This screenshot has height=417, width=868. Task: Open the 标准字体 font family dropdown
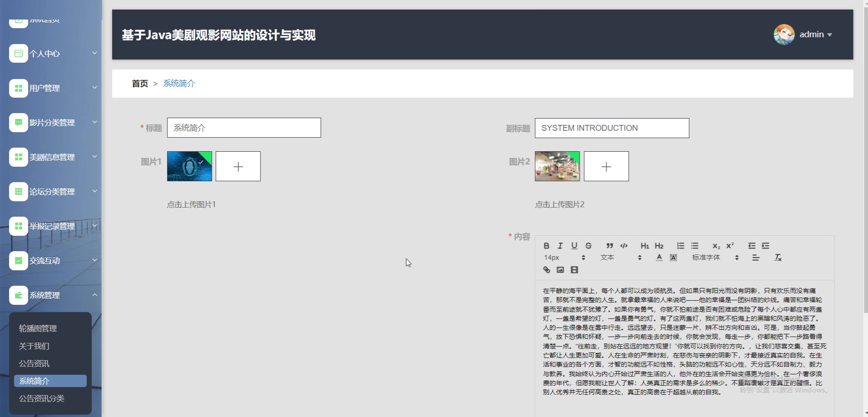[x=715, y=258]
